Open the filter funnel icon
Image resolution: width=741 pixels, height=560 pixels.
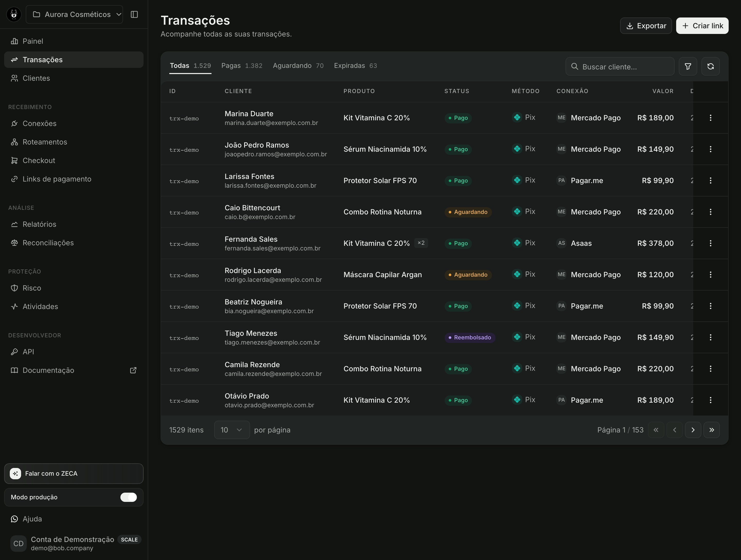pyautogui.click(x=688, y=66)
